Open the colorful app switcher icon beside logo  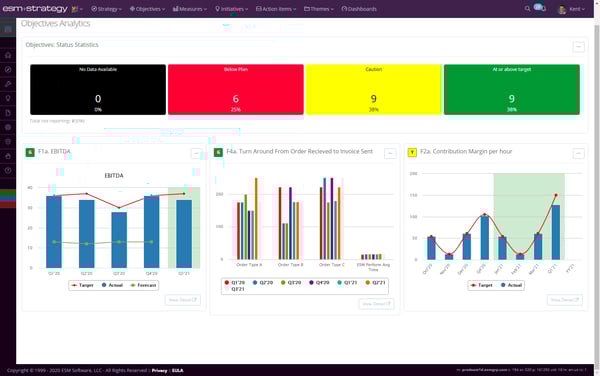point(77,9)
